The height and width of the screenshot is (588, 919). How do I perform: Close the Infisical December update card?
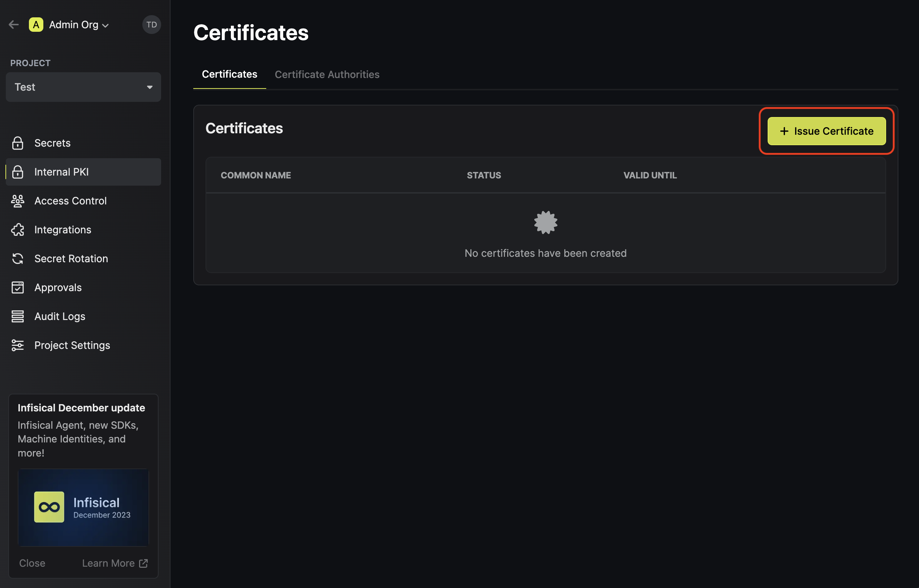tap(32, 563)
